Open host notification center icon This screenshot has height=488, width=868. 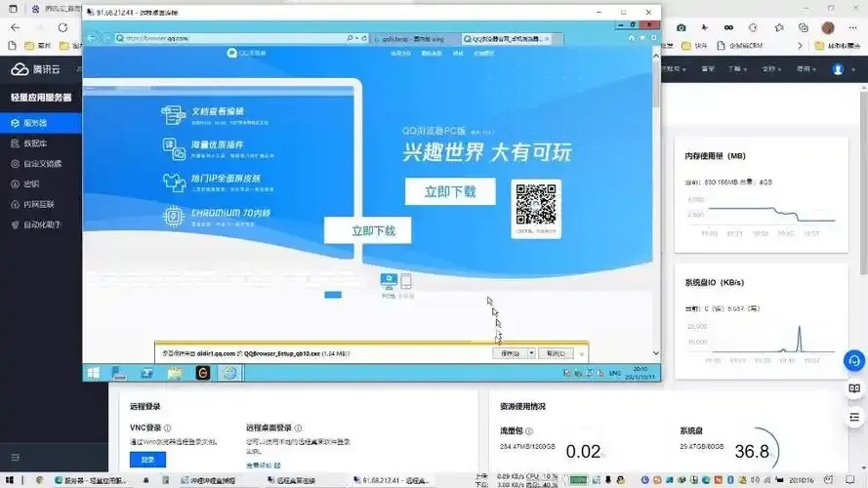(850, 479)
